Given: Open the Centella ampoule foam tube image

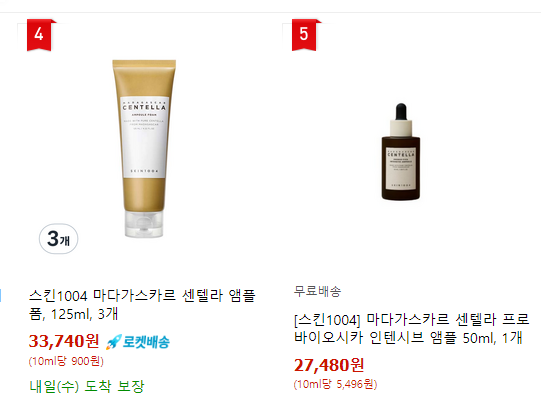Looking at the screenshot, I should point(144,148).
